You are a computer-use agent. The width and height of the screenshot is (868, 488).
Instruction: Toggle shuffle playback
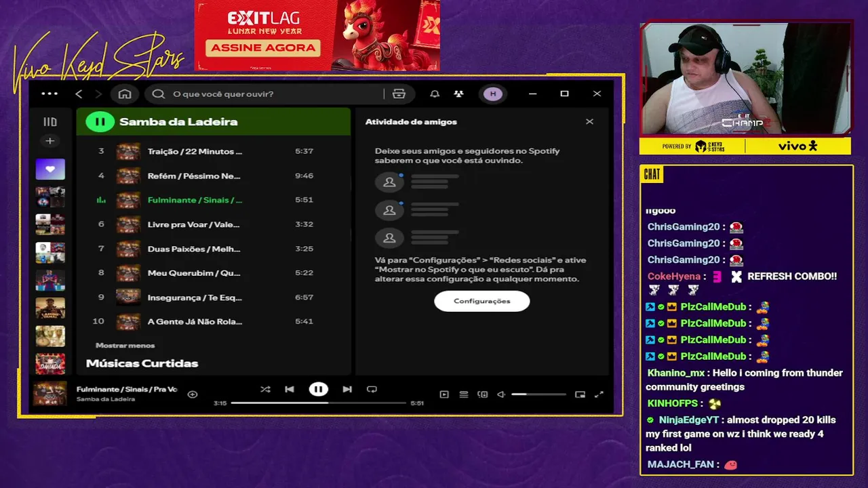(x=265, y=389)
